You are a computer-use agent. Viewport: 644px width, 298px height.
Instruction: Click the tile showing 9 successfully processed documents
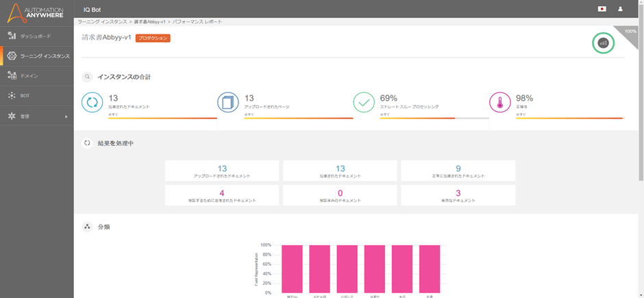pyautogui.click(x=458, y=171)
